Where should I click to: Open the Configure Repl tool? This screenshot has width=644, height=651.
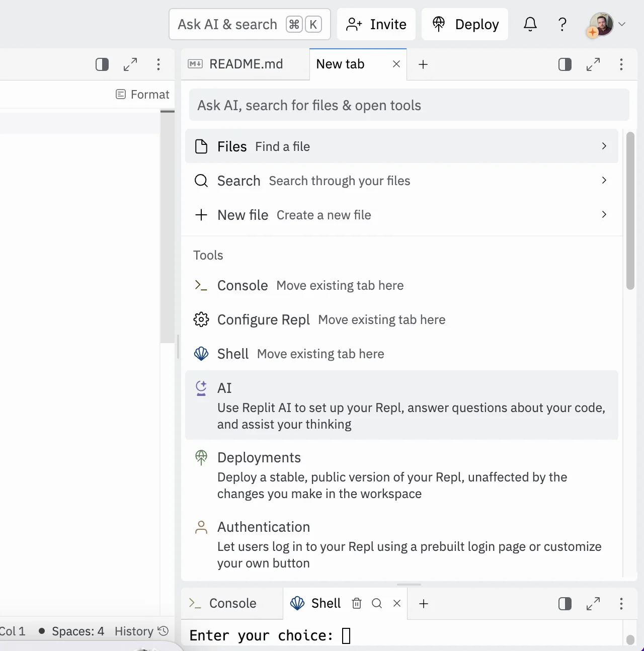tap(401, 319)
